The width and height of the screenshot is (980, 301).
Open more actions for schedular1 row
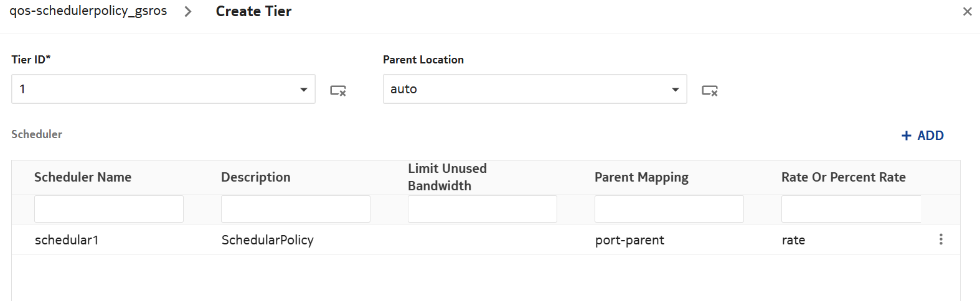[x=940, y=239]
